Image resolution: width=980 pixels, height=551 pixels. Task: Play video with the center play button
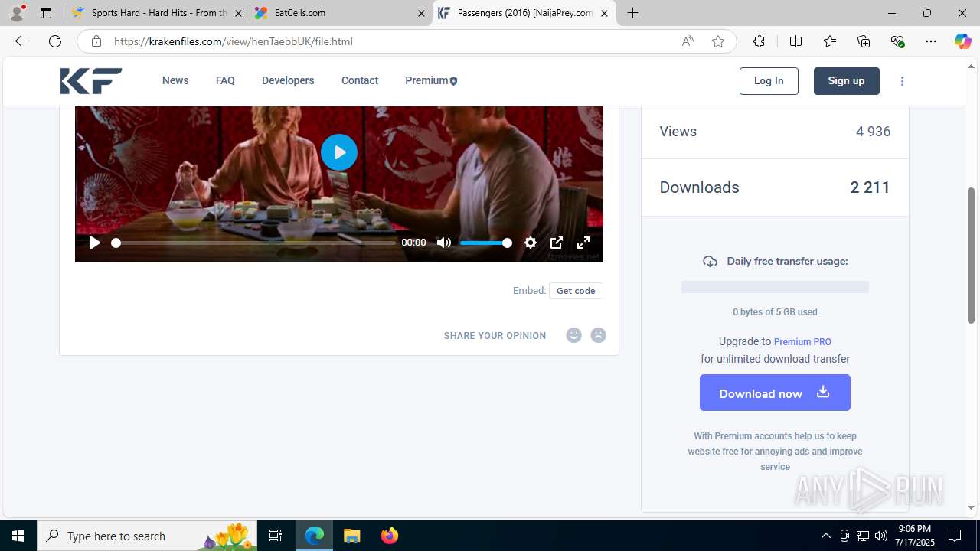(339, 152)
